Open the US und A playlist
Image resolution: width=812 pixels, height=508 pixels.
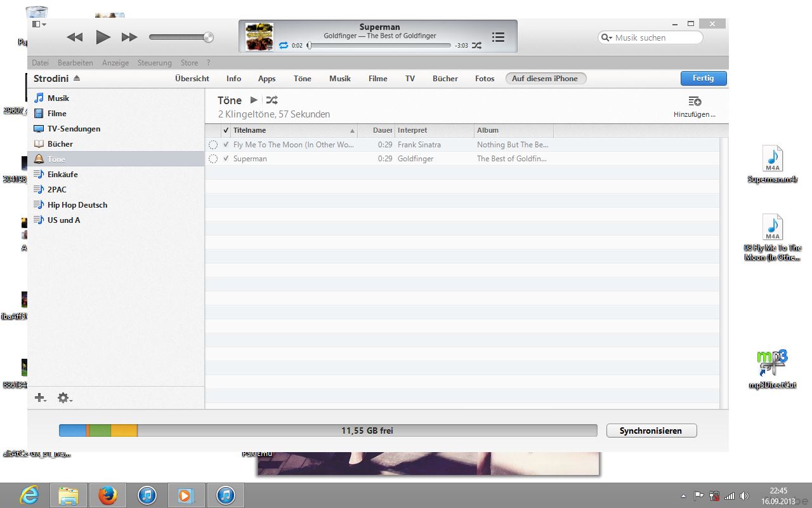(x=116, y=220)
